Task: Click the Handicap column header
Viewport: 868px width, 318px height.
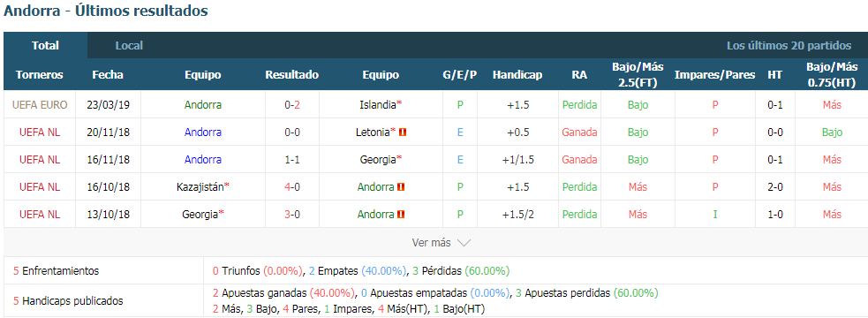Action: coord(517,75)
